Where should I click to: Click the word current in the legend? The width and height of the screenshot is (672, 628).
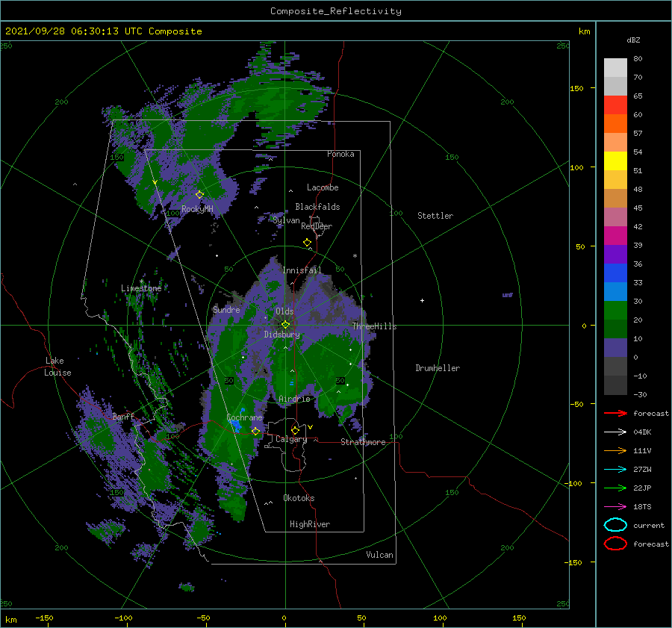649,525
